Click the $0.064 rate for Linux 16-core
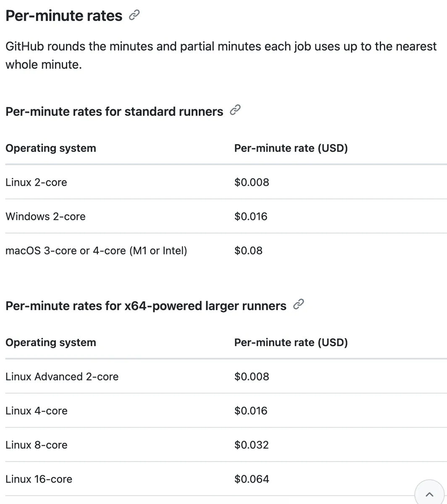The width and height of the screenshot is (447, 504). (x=252, y=479)
